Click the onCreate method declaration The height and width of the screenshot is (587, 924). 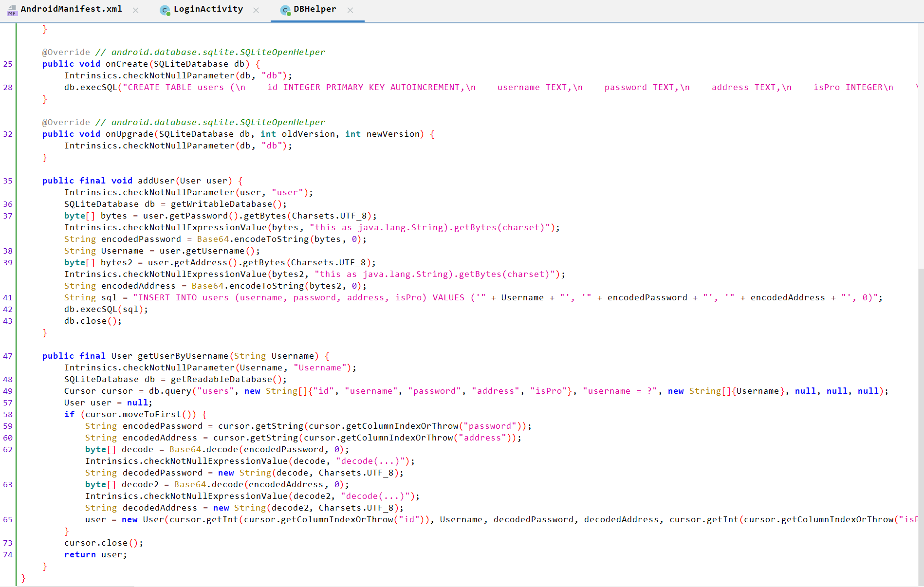128,64
